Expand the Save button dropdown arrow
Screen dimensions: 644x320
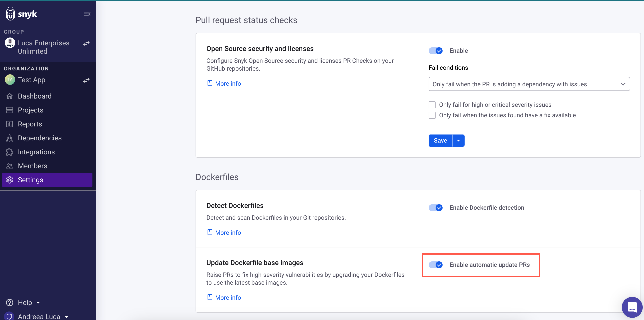pyautogui.click(x=458, y=140)
